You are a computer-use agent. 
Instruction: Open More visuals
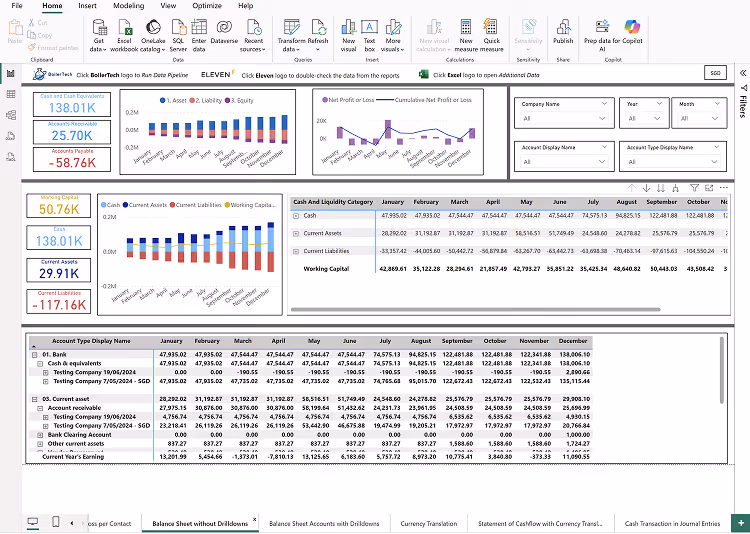(393, 36)
